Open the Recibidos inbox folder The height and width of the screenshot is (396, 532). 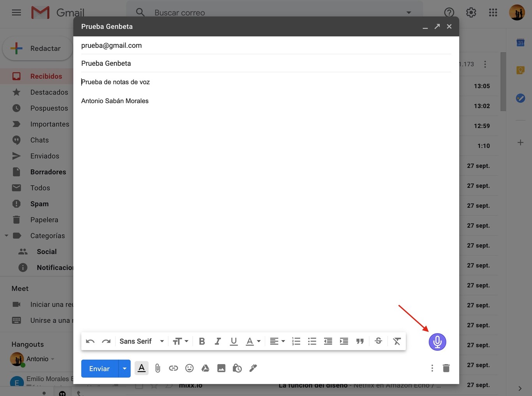tap(37, 76)
